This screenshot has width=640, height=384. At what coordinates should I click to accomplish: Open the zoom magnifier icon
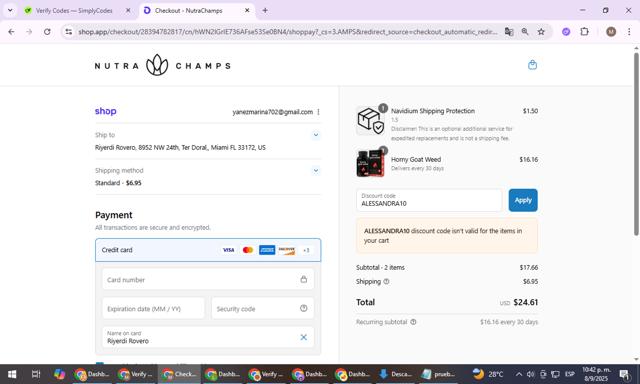(525, 31)
